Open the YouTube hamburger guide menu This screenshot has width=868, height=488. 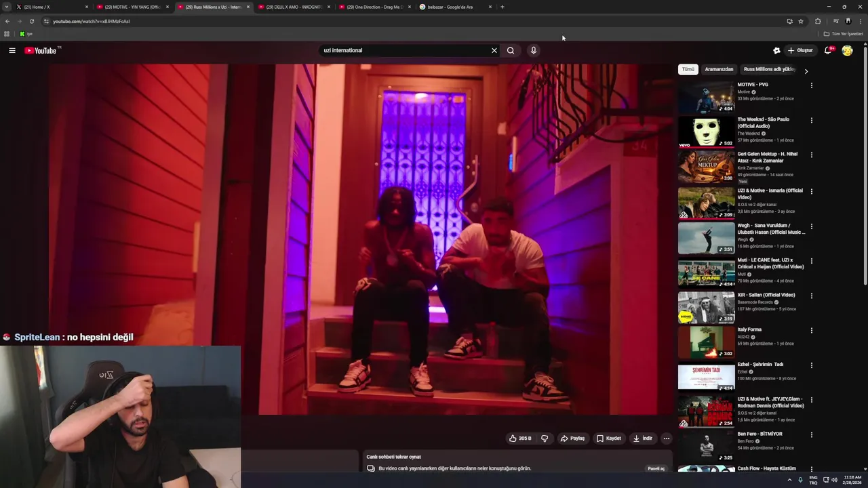pos(12,50)
